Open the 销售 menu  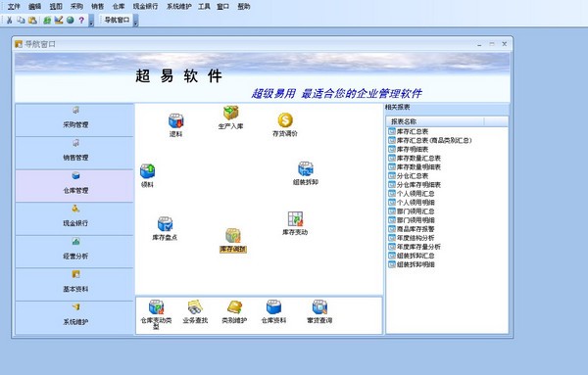98,7
